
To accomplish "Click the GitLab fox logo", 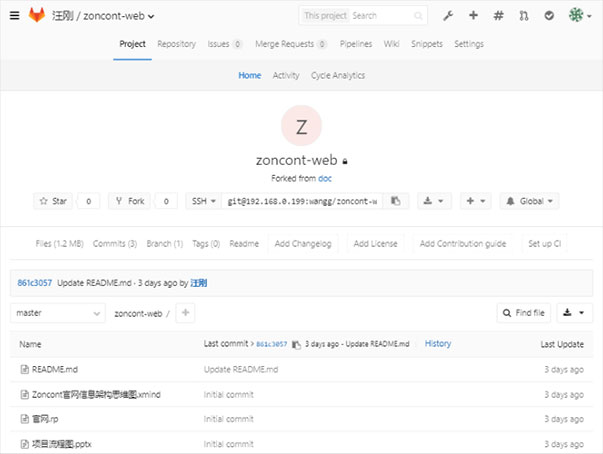I will click(x=37, y=15).
